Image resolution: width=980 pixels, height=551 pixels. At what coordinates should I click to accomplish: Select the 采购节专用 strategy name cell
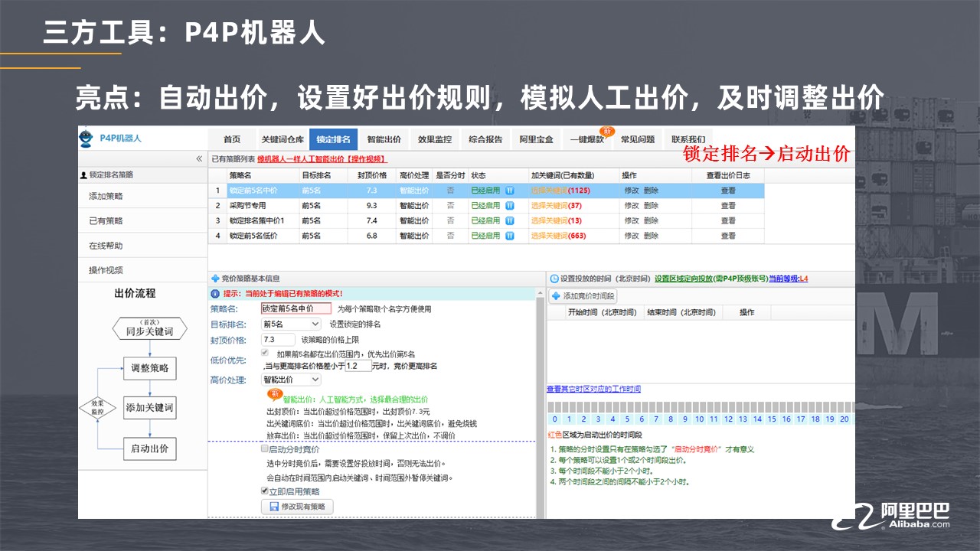[263, 206]
